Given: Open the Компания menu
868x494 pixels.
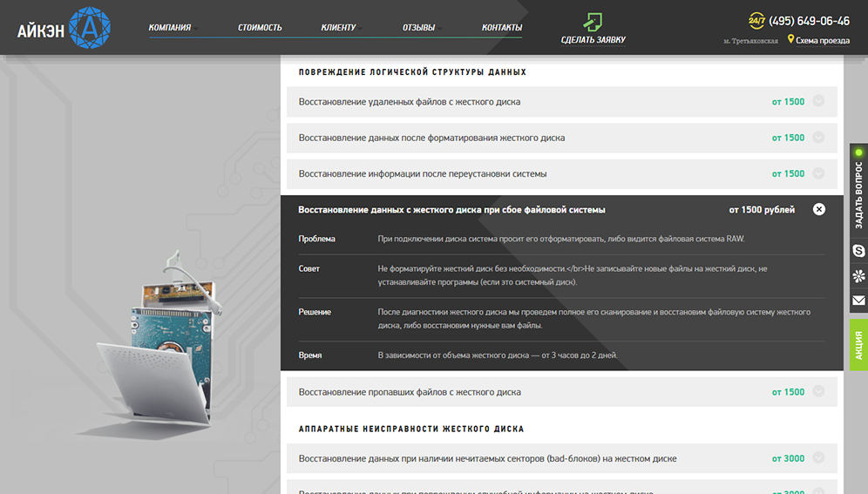Looking at the screenshot, I should tap(170, 27).
